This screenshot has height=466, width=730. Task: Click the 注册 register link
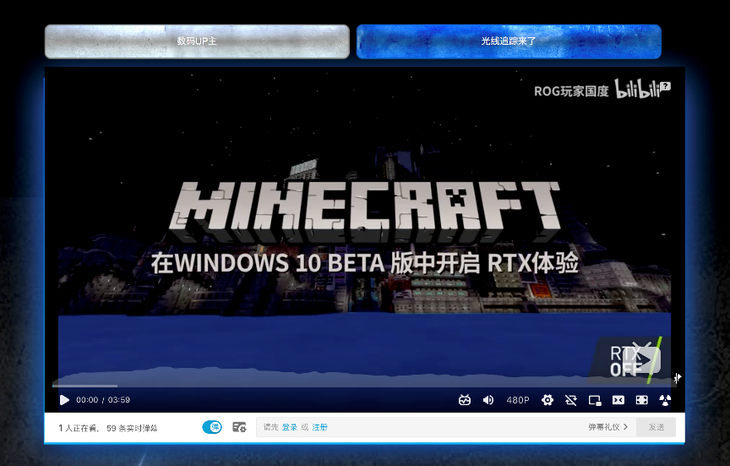pos(319,427)
